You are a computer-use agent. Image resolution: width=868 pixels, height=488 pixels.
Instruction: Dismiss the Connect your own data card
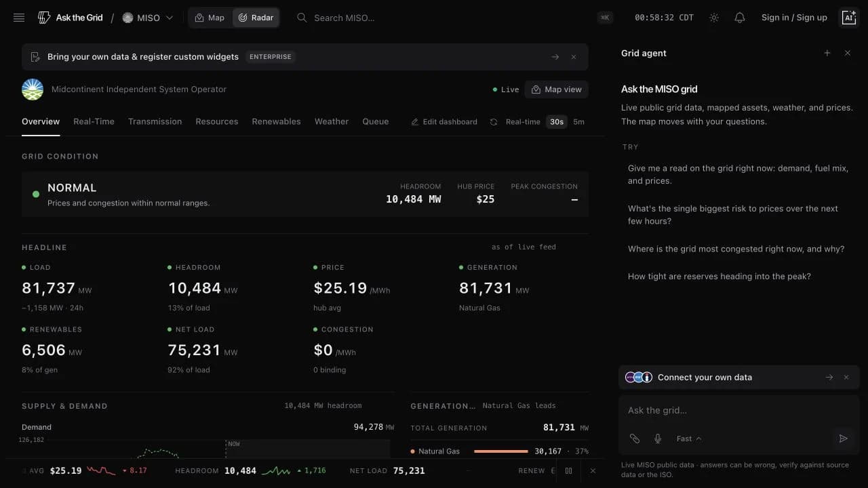tap(846, 378)
